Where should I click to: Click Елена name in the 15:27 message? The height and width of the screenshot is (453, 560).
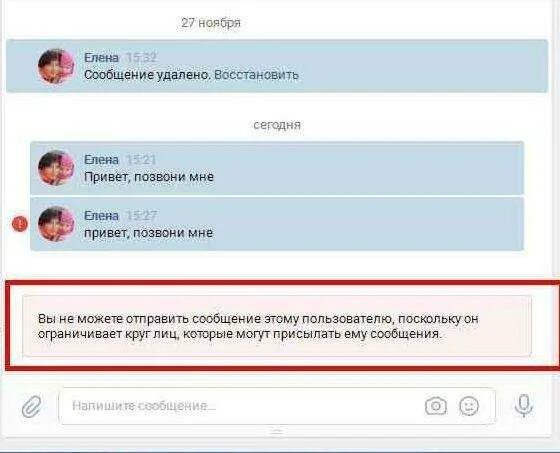click(101, 215)
